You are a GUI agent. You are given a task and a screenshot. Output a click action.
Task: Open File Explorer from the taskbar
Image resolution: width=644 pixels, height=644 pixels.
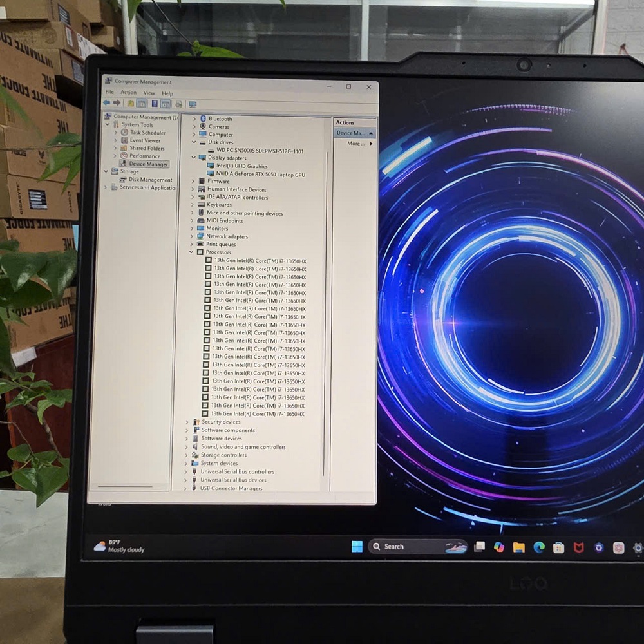tap(518, 547)
